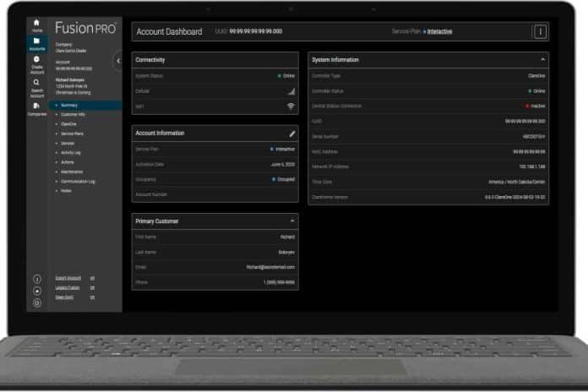The height and width of the screenshot is (392, 588).
Task: Open Maintenance in the account menu
Action: pyautogui.click(x=72, y=171)
